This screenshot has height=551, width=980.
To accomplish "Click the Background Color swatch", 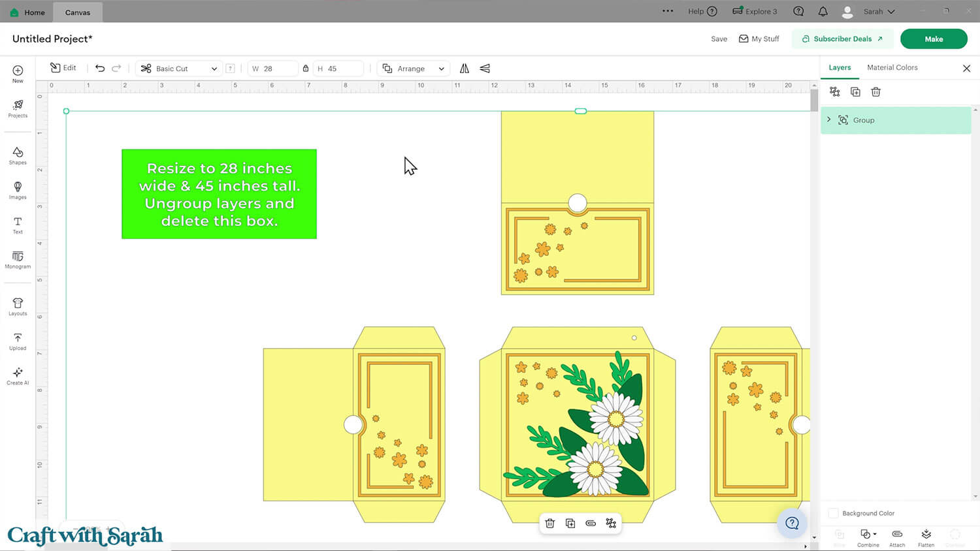I will point(833,513).
